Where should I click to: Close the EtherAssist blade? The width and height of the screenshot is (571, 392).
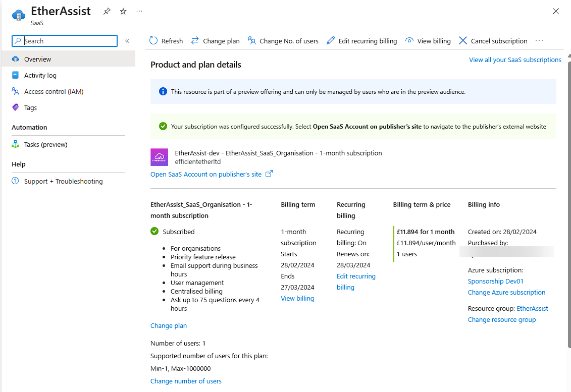[556, 11]
